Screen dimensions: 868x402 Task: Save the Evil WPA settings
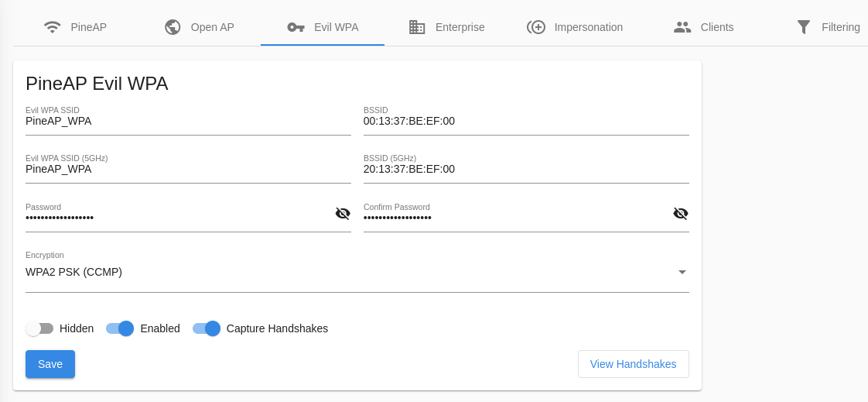(x=50, y=364)
